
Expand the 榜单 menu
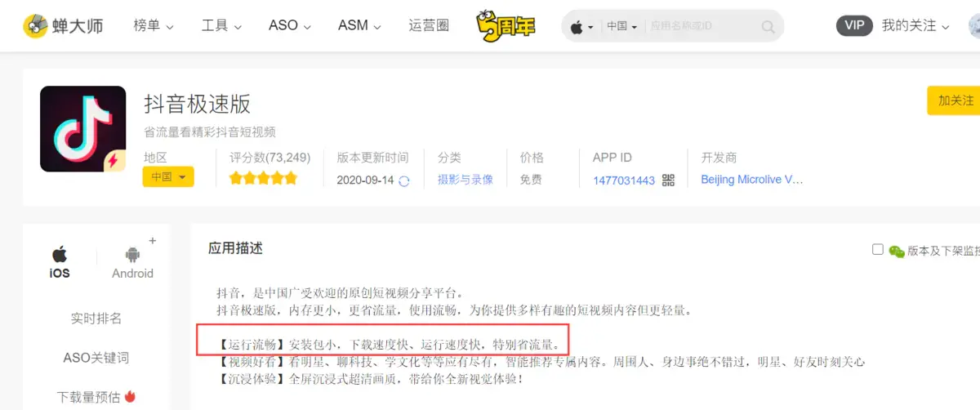[154, 26]
